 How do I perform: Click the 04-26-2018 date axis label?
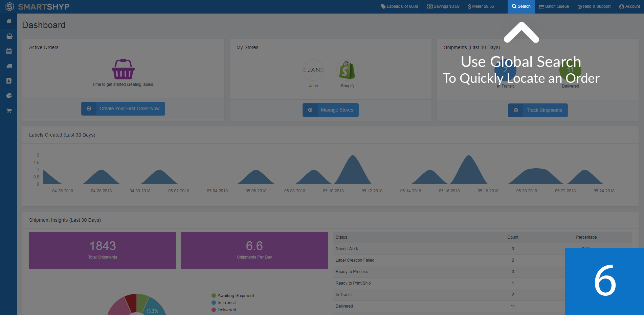[x=63, y=191]
